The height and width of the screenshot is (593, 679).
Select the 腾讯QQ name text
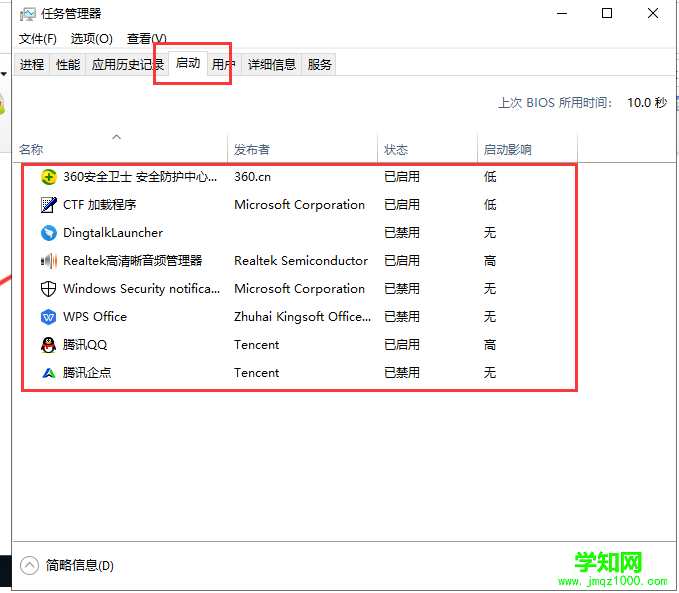85,345
